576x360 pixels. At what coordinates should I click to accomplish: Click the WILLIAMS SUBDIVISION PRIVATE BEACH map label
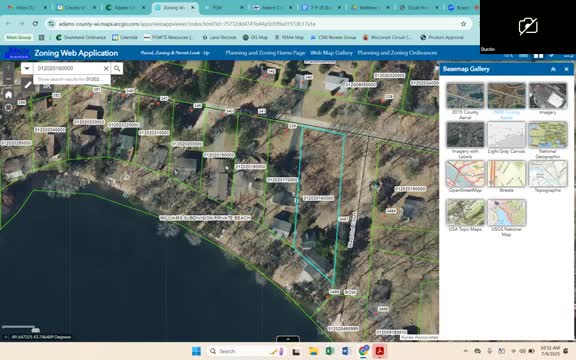(205, 218)
